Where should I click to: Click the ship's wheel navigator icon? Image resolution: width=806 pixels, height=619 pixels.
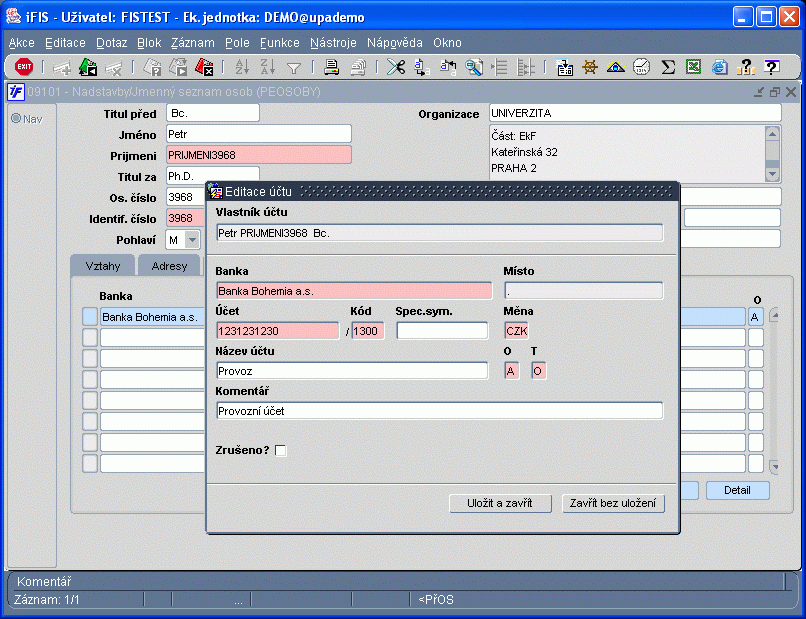click(x=590, y=67)
